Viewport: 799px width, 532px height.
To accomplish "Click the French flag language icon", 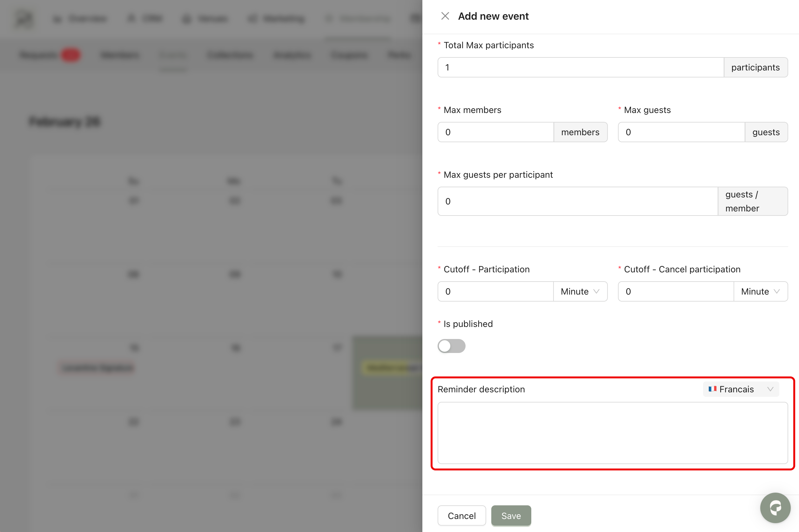I will (712, 389).
